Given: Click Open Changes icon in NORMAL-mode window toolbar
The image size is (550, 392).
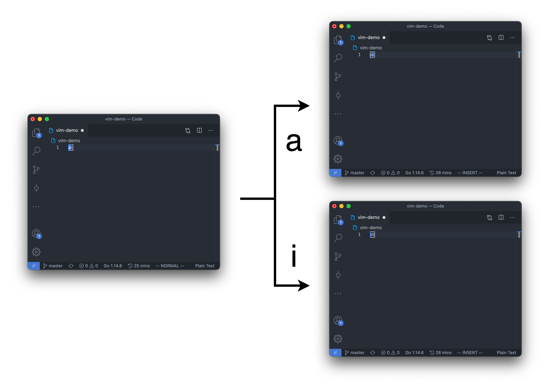Looking at the screenshot, I should (188, 131).
